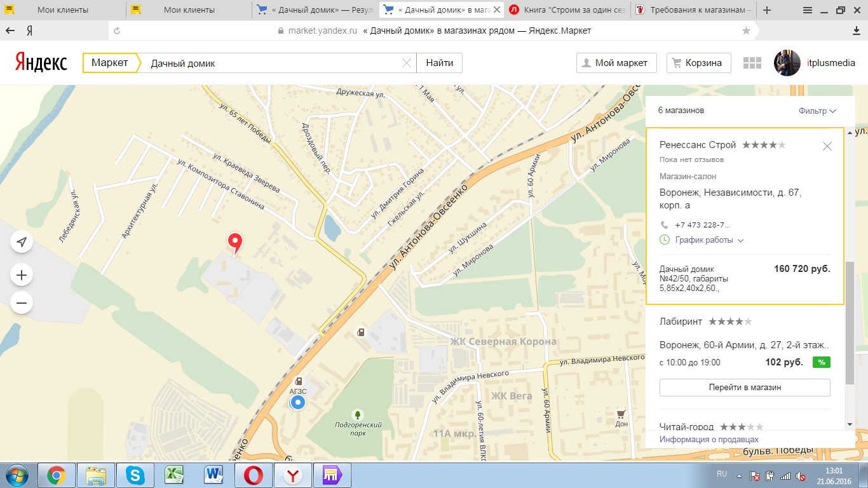Click the scrollbar down arrow in store list

[850, 424]
